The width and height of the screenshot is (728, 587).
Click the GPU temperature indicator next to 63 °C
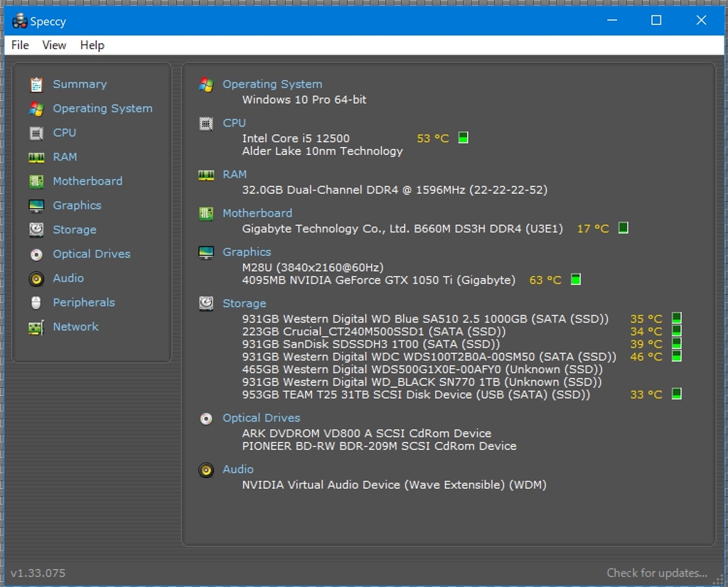click(x=575, y=279)
